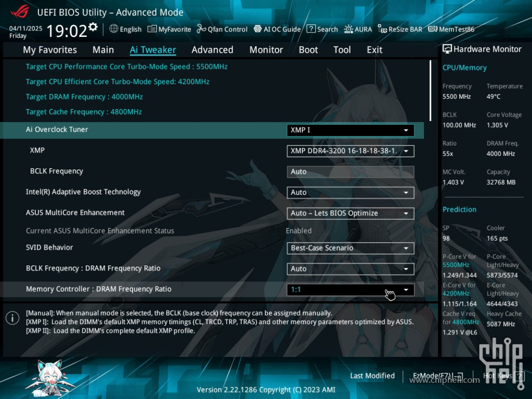
Task: Expand the XMP DDR4-3200 profile dropdown
Action: tap(351, 151)
